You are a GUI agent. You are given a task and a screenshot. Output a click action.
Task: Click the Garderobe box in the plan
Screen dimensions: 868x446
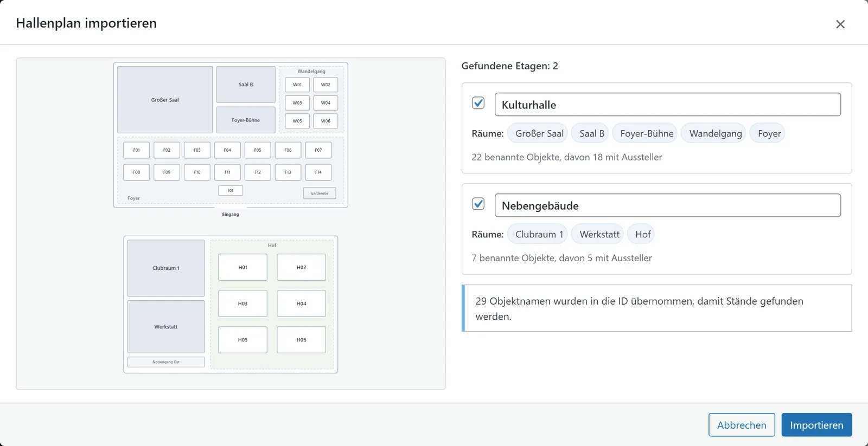tap(320, 193)
